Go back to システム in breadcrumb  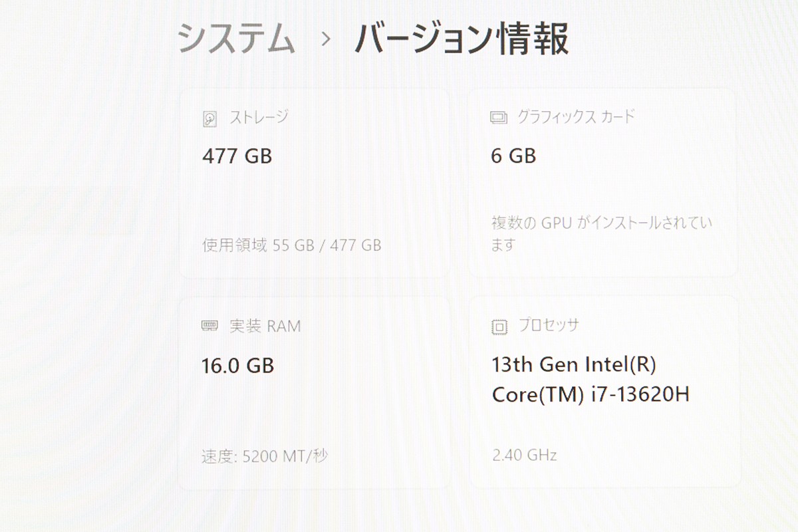pos(236,39)
